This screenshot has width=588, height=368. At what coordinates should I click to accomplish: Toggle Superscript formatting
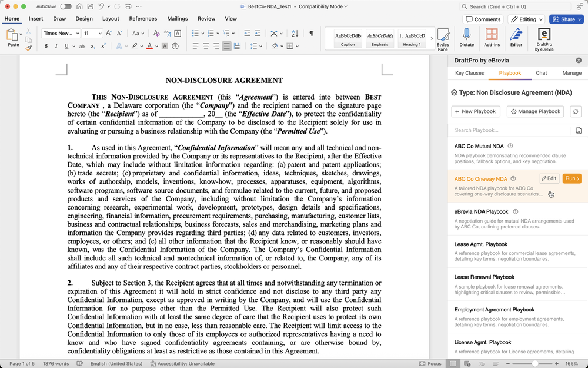coord(103,46)
